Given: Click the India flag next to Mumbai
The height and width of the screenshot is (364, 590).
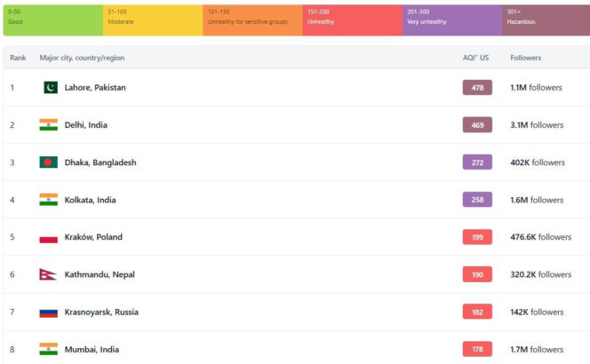Looking at the screenshot, I should click(x=48, y=350).
